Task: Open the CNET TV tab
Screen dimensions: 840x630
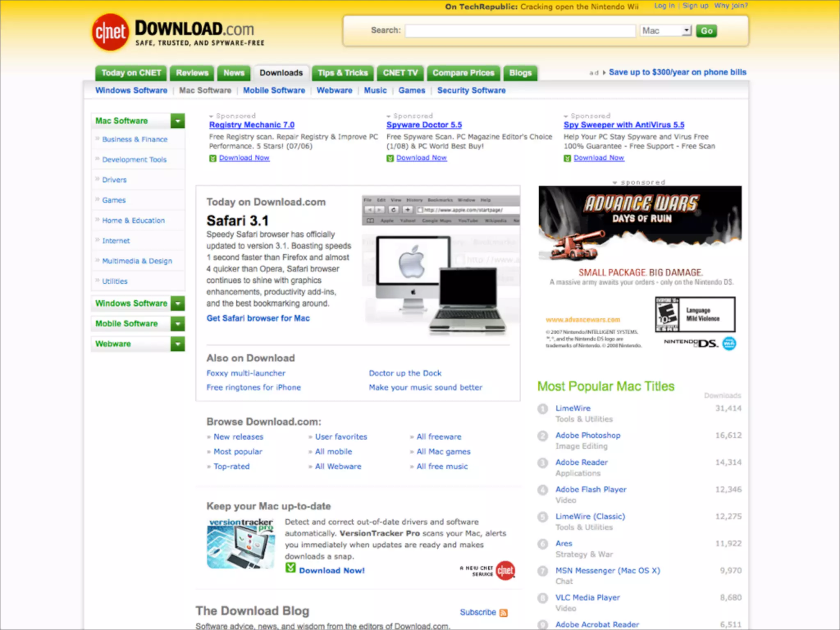Action: [400, 73]
